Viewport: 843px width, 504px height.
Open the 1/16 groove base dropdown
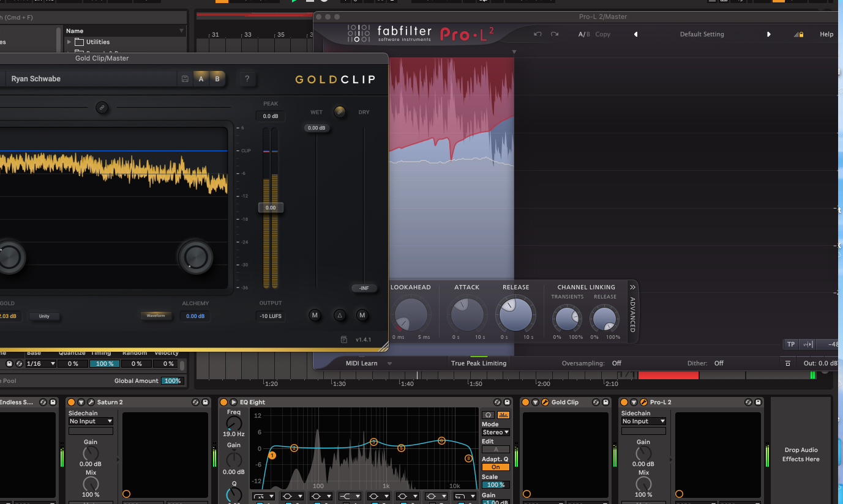pos(41,363)
